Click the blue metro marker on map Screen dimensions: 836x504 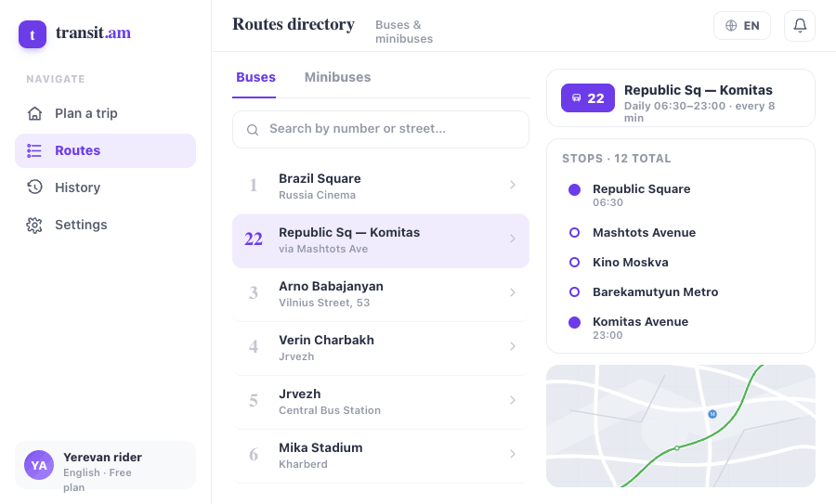(712, 414)
